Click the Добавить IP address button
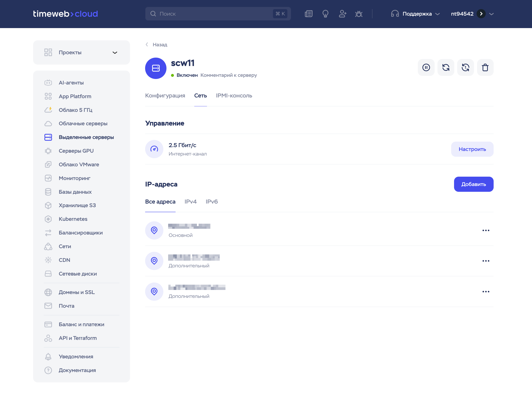Image resolution: width=532 pixels, height=397 pixels. click(474, 184)
